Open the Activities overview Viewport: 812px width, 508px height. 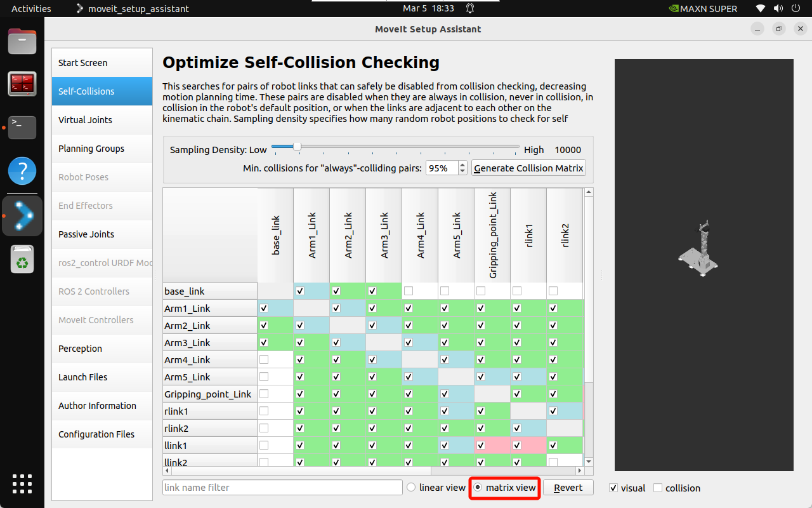click(31, 8)
